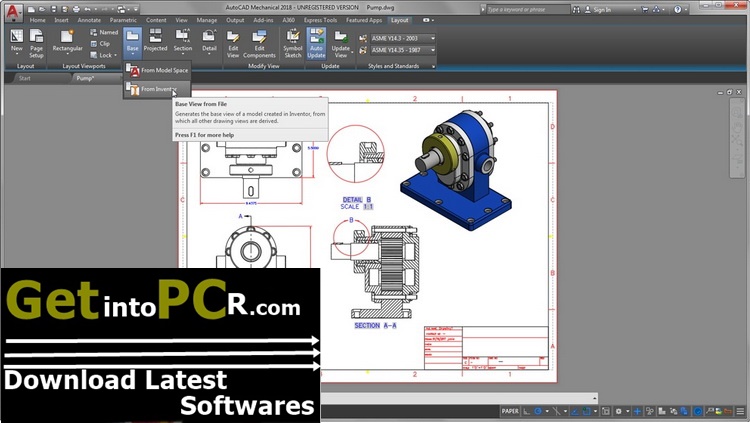This screenshot has width=750, height=423.
Task: Expand the Styles and Standards panel arrow
Action: point(433,67)
